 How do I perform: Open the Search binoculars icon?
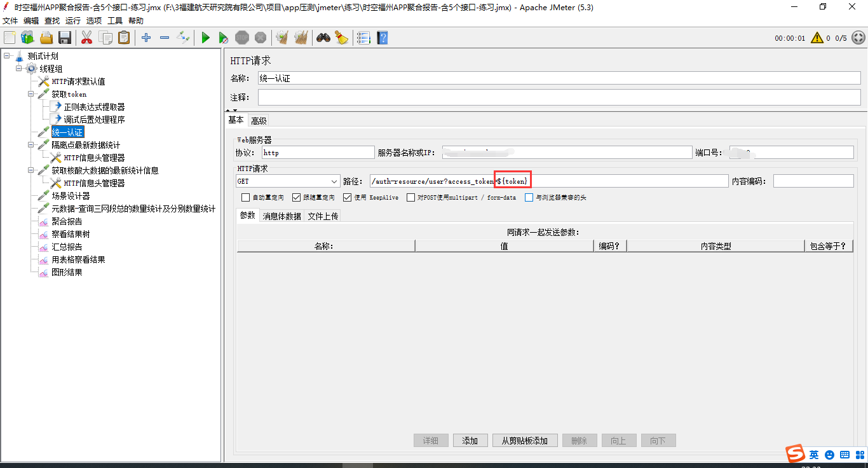(x=323, y=38)
